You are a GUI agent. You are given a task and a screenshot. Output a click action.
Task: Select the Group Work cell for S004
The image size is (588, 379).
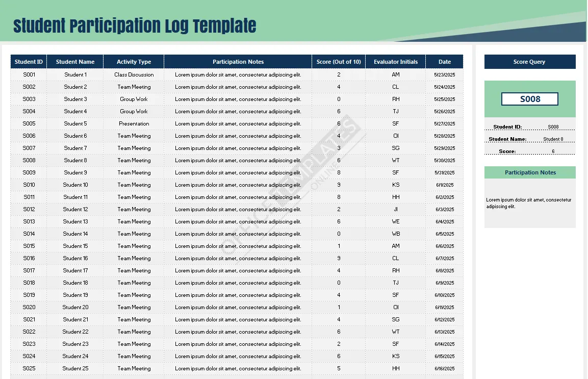click(x=134, y=111)
